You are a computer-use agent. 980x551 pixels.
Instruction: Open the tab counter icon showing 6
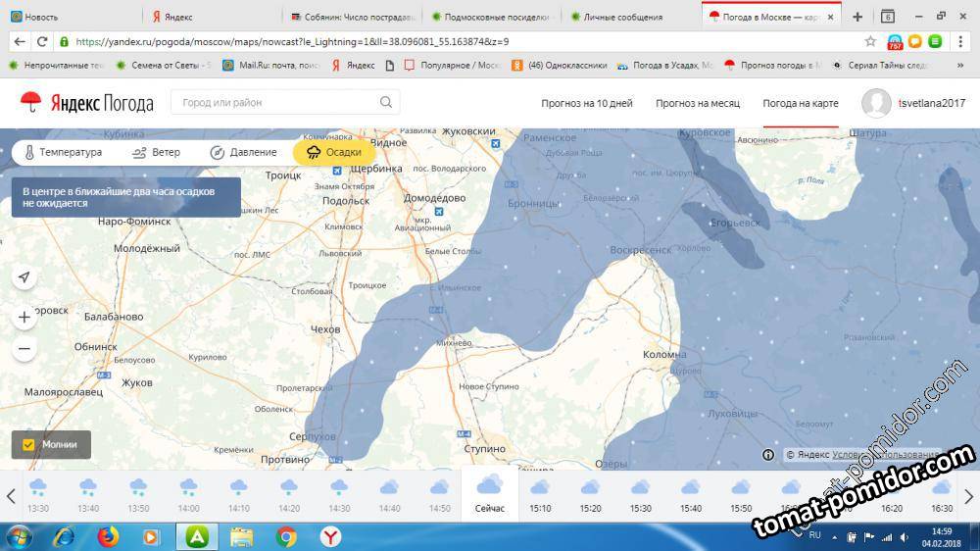[888, 17]
